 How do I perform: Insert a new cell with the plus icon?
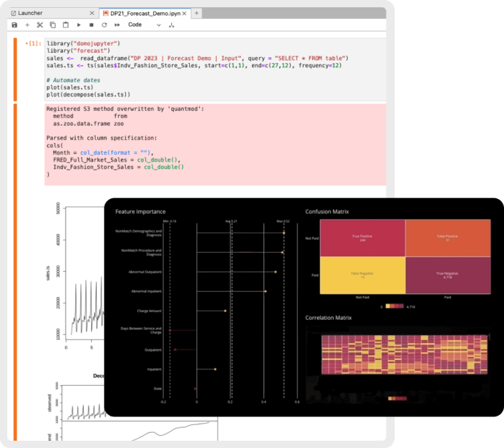[28, 25]
